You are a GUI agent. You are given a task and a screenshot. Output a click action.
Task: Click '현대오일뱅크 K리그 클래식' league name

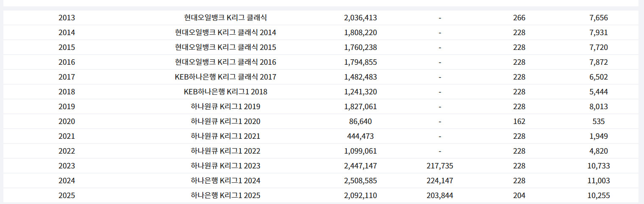click(225, 18)
